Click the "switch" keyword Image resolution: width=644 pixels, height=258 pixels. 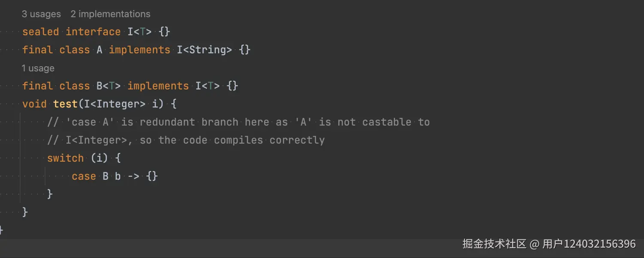65,158
